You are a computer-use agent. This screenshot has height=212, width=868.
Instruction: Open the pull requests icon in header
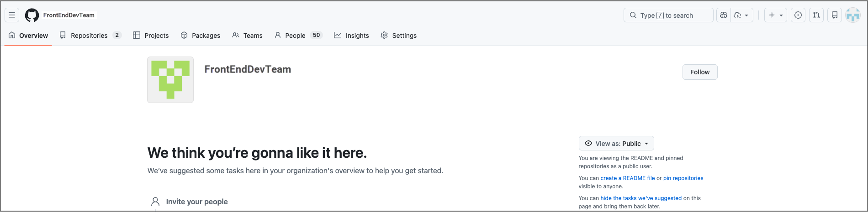pyautogui.click(x=816, y=15)
